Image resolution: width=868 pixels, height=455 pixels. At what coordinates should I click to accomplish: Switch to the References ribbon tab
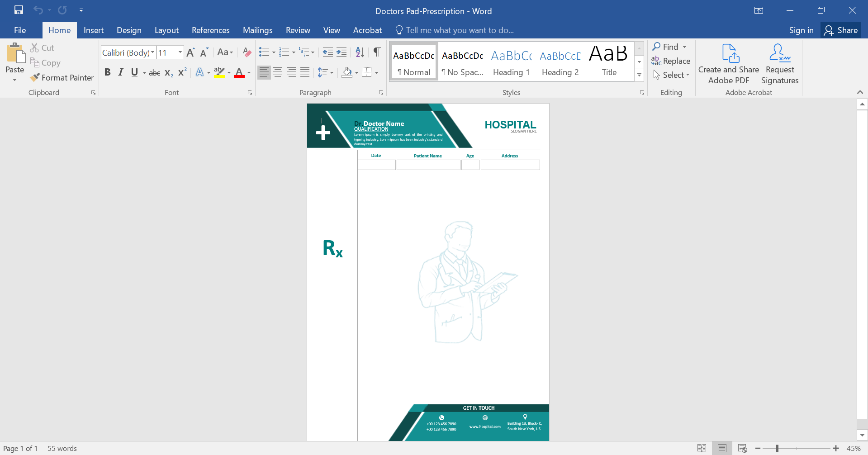(210, 30)
